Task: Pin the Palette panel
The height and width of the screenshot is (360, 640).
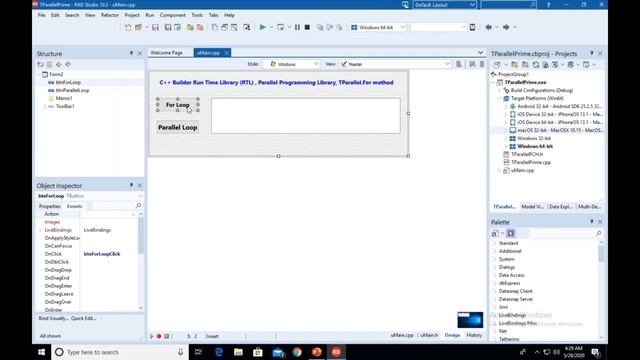Action: (x=591, y=221)
